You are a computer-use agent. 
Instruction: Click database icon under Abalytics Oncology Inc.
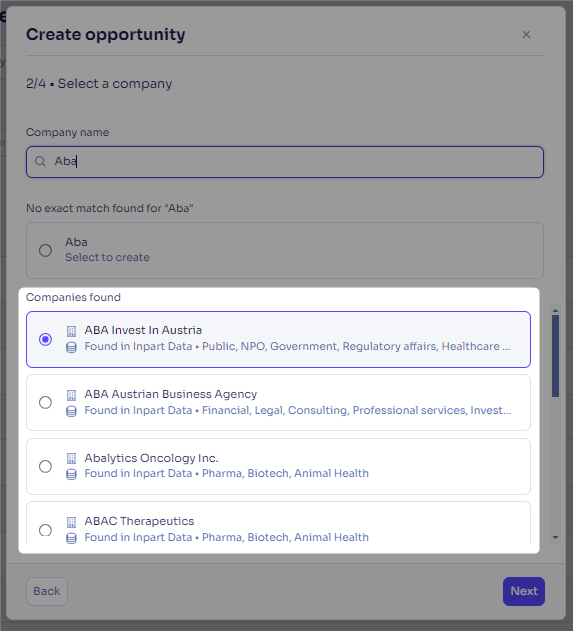(71, 474)
